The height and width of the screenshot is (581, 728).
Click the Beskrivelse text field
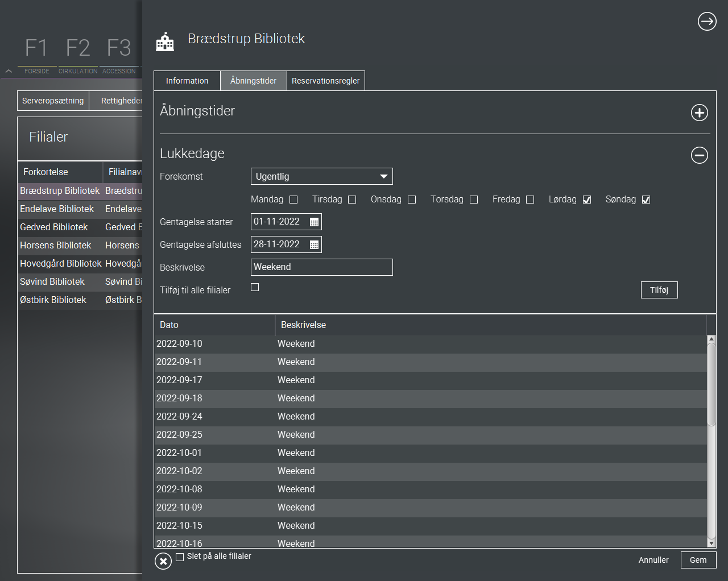(322, 267)
